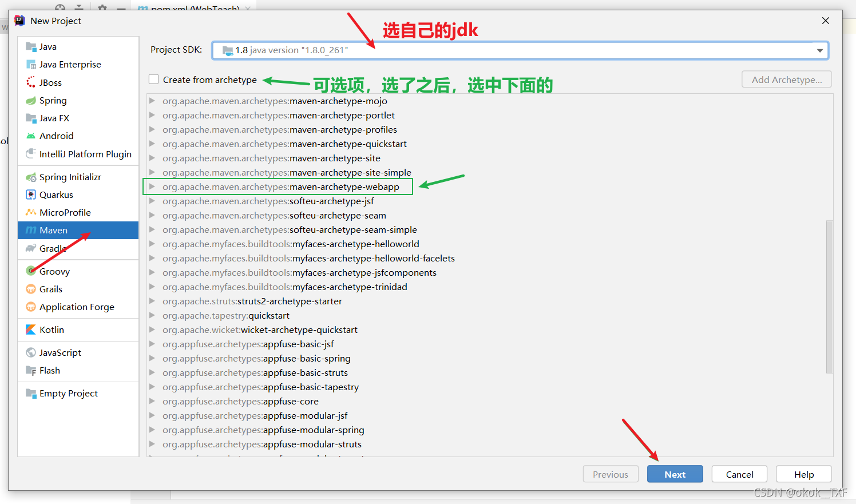Expand wicket-archetype-quickstart node
The image size is (856, 504).
152,330
